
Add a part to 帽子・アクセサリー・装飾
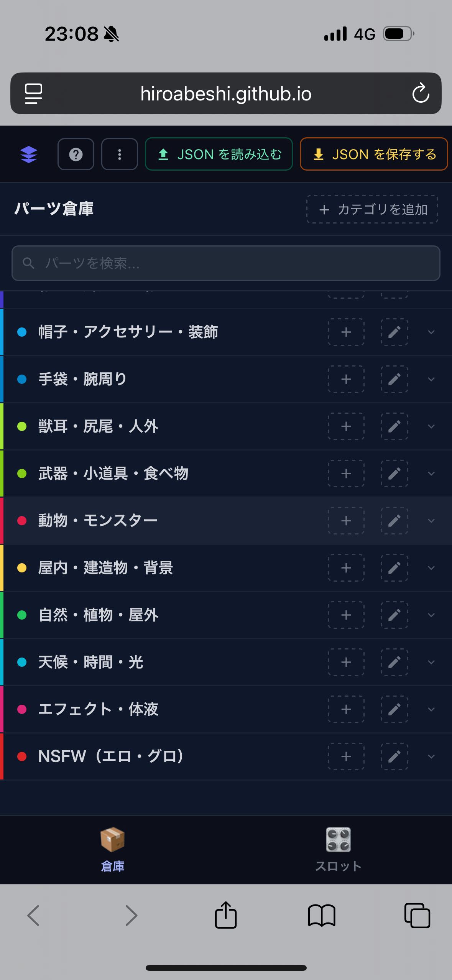(x=346, y=332)
